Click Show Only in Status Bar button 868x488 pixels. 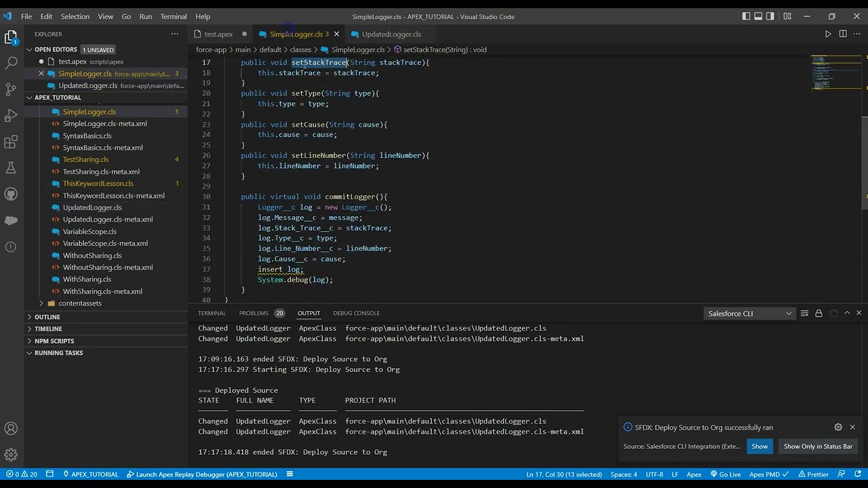[818, 446]
